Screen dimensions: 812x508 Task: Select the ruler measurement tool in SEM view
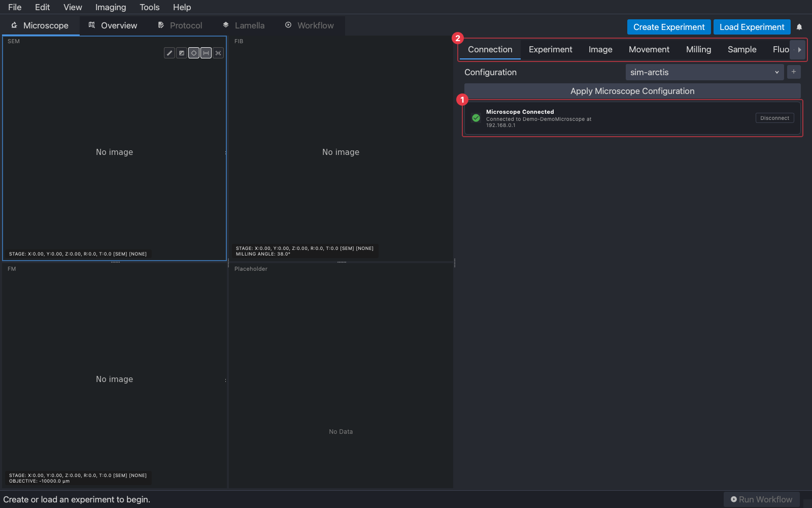(170, 53)
